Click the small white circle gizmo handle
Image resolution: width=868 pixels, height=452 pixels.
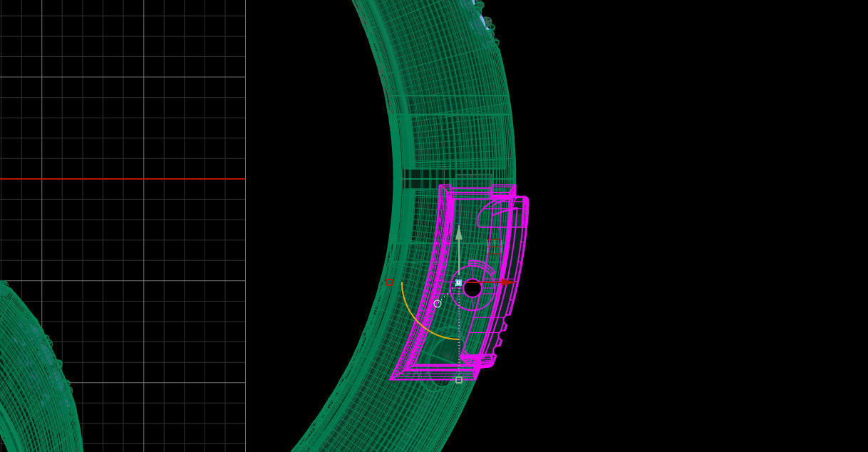pos(438,304)
